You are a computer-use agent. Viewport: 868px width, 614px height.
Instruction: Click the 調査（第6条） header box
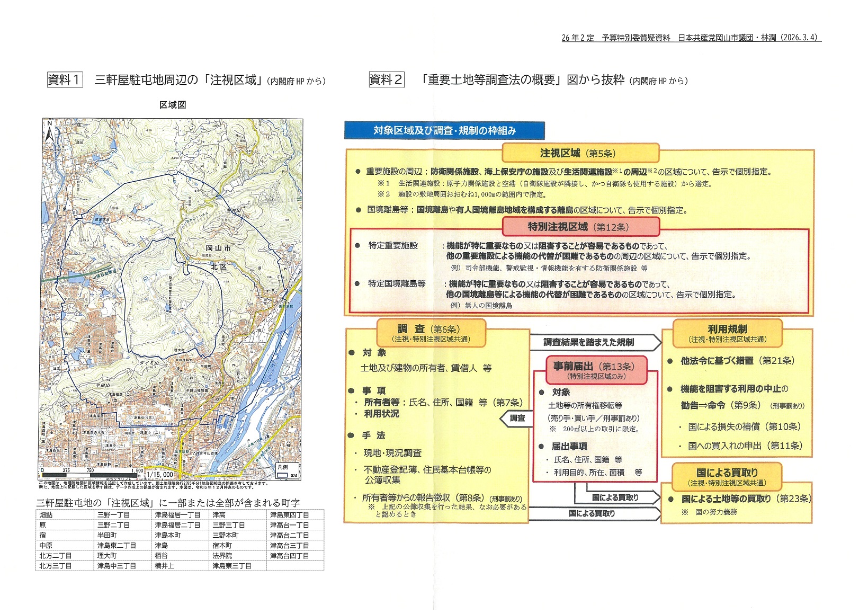[x=431, y=333]
